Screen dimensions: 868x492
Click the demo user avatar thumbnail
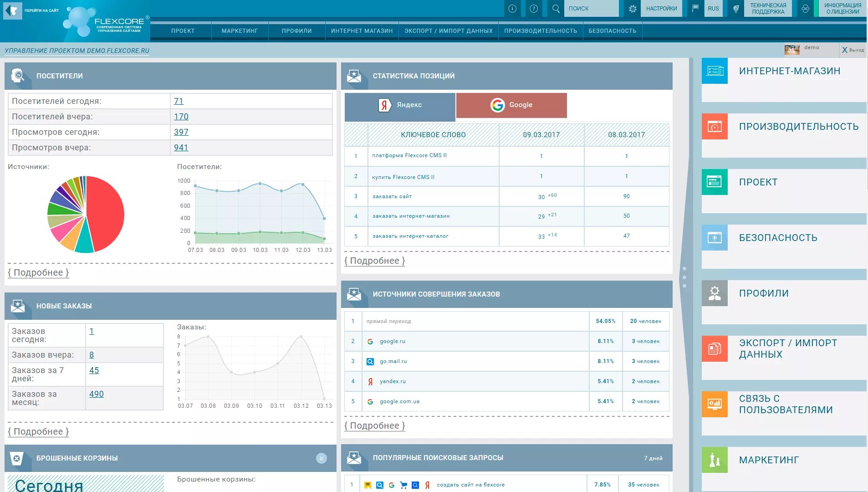pyautogui.click(x=792, y=49)
